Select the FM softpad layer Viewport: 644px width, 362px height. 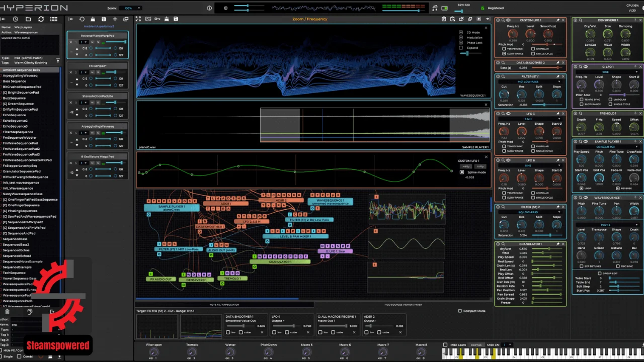98,66
